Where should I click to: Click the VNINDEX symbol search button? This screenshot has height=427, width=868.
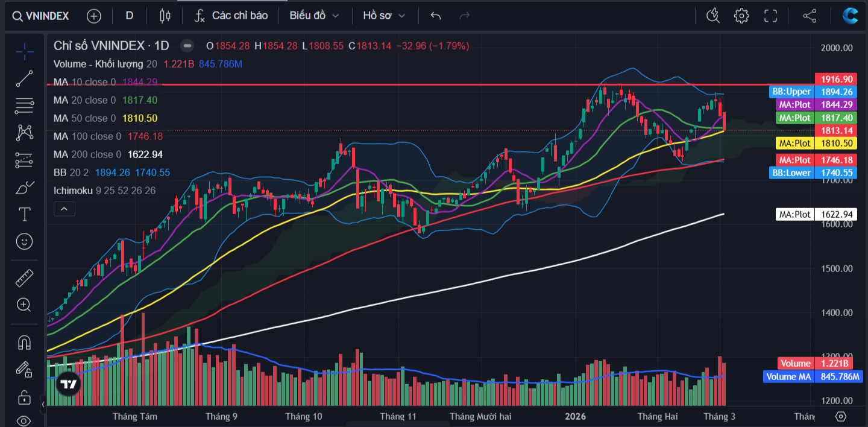pos(41,16)
